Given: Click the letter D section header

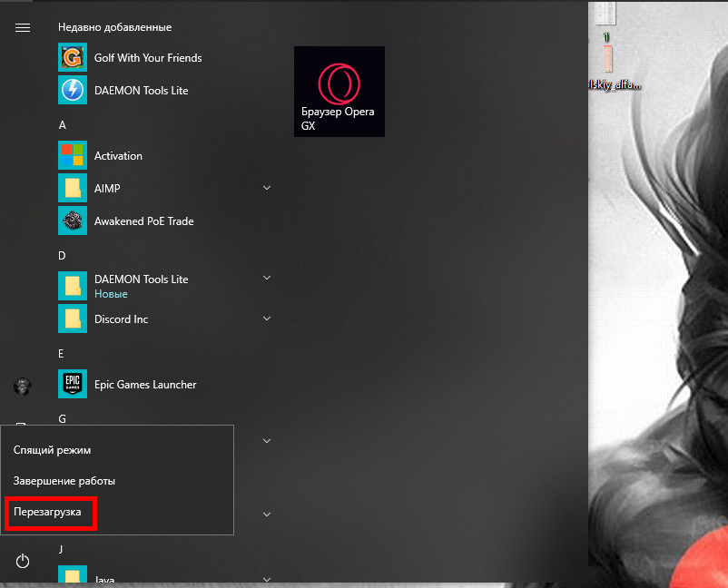Looking at the screenshot, I should 63,256.
